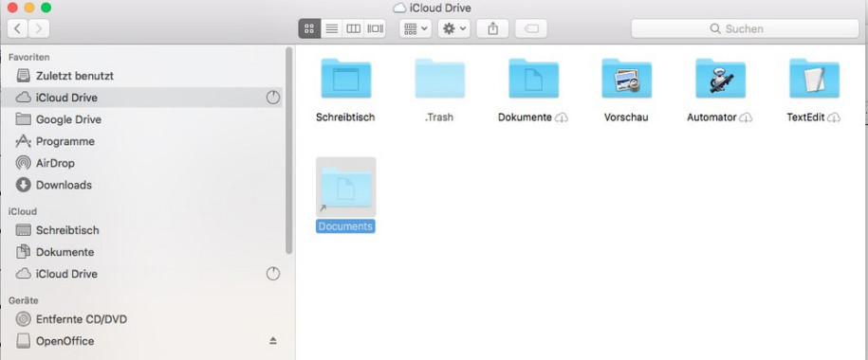Image resolution: width=868 pixels, height=360 pixels.
Task: Click sync progress indicator beside lower iCloud Drive
Action: pos(273,274)
